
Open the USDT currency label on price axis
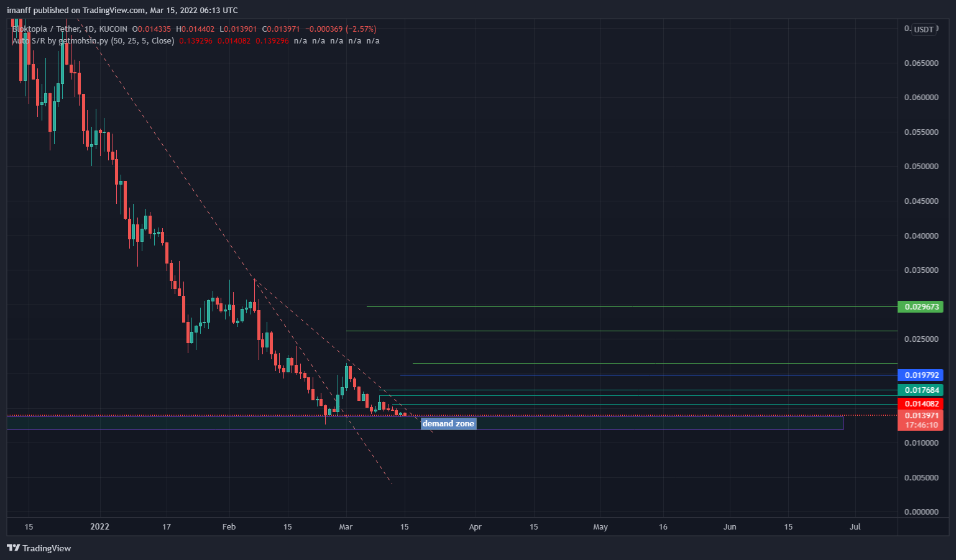[924, 29]
